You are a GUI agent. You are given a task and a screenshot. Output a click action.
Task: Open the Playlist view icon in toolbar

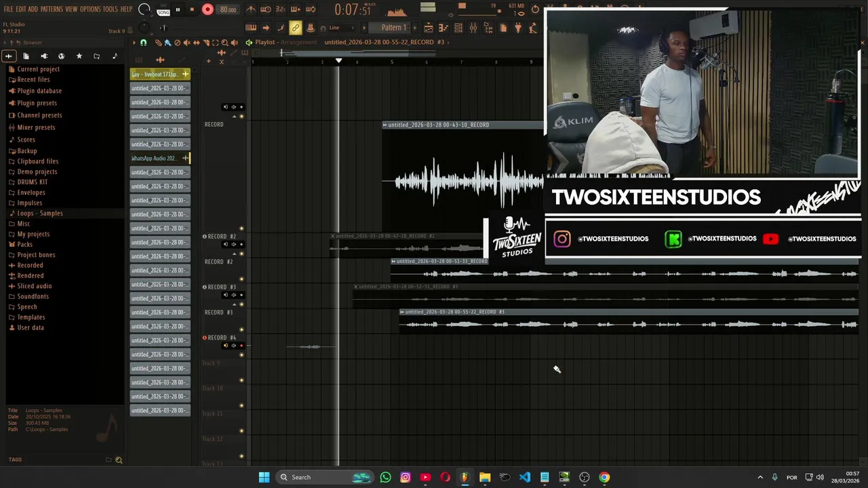pyautogui.click(x=429, y=28)
